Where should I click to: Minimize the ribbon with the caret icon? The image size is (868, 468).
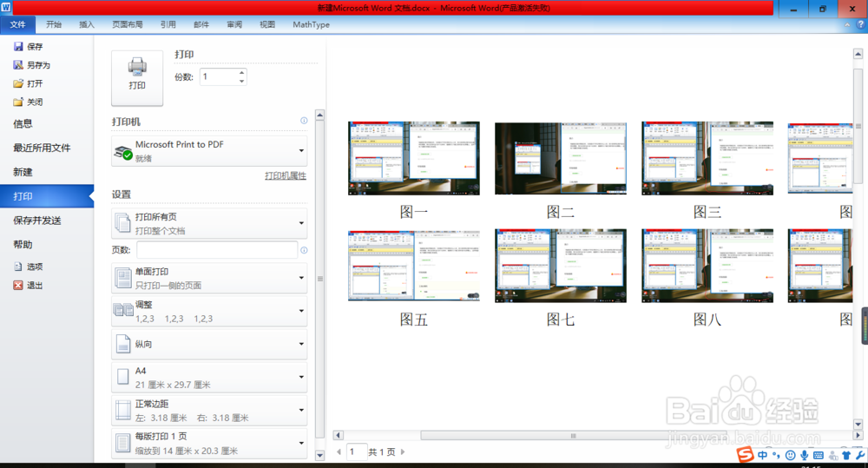coord(847,24)
